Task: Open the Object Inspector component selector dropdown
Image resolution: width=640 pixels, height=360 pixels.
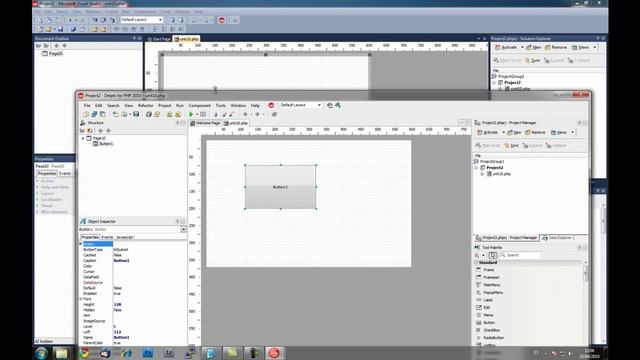Action: [183, 229]
